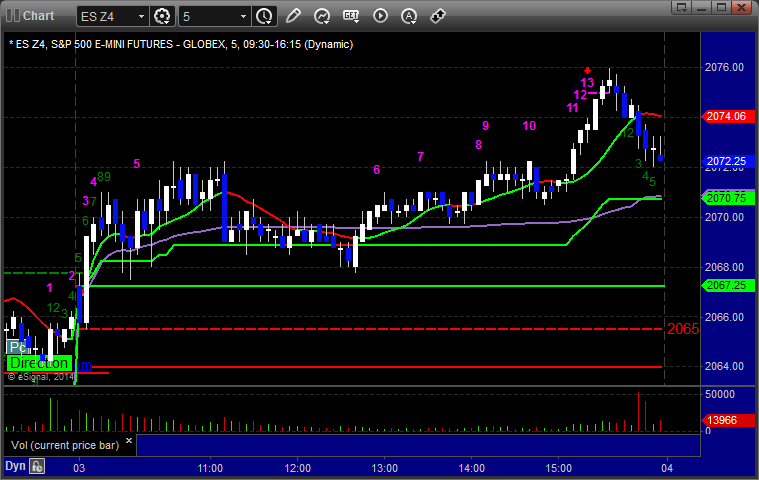Click the magenta count number 1

click(49, 288)
